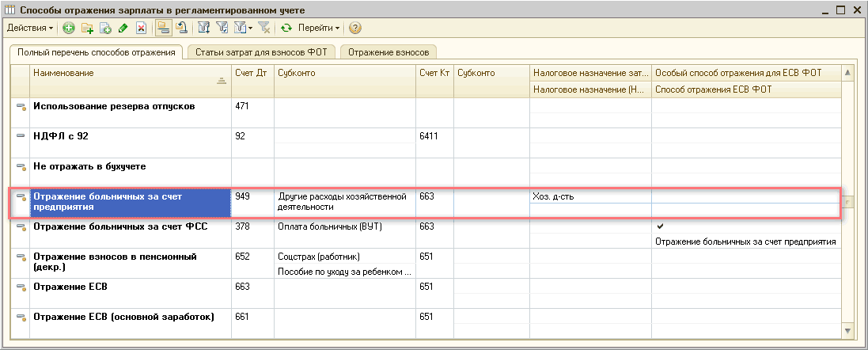868x350 pixels.
Task: Switch to Статьи затрат для взносов ФОТ tab
Action: [x=261, y=52]
